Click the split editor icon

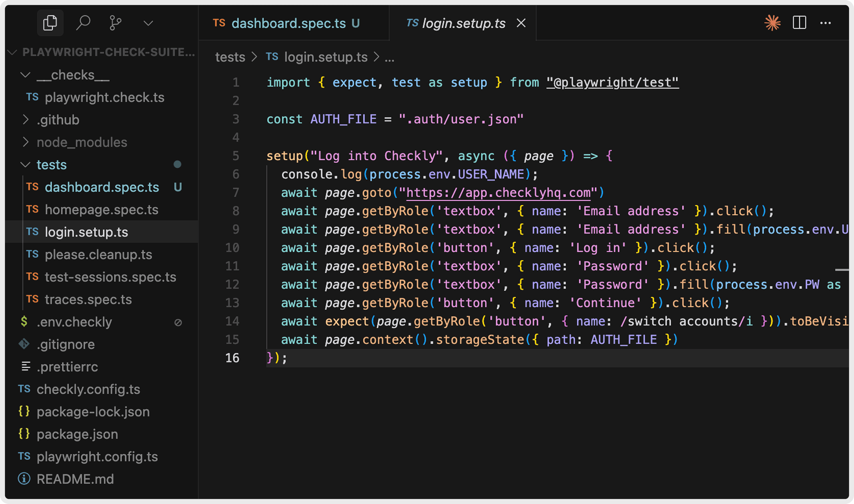coord(799,23)
